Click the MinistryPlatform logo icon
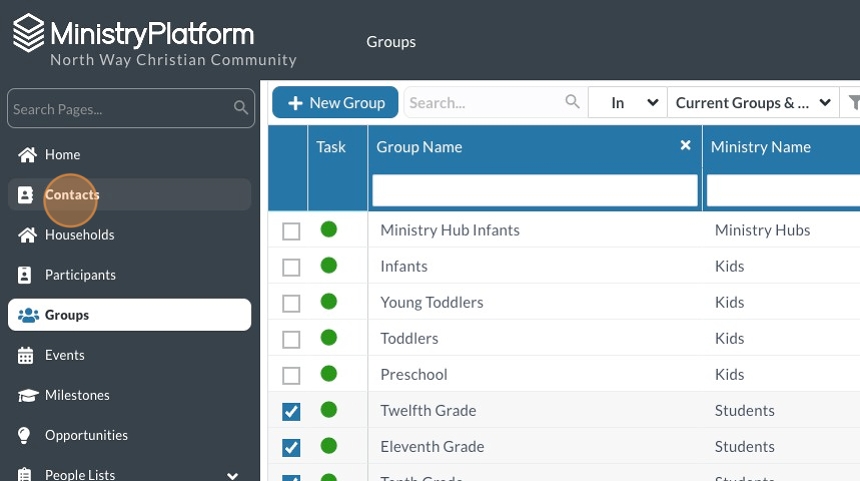 pyautogui.click(x=28, y=33)
